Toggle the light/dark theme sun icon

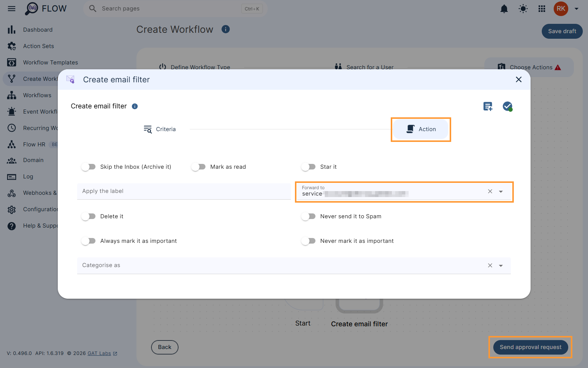[x=523, y=9]
